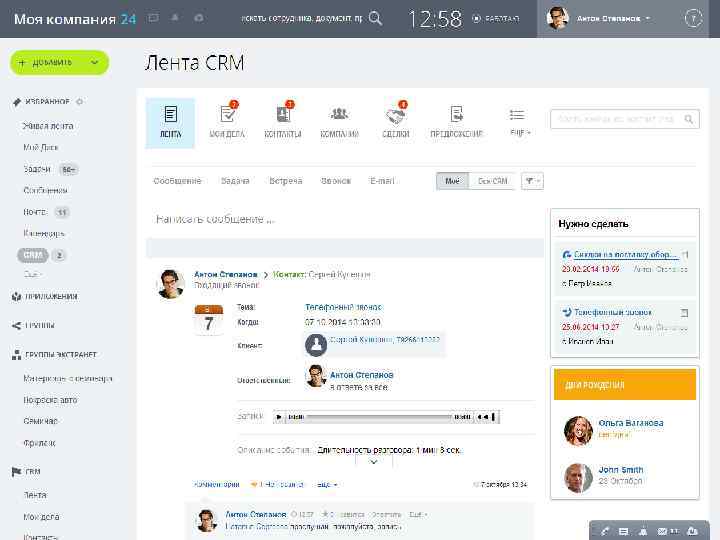The image size is (720, 540).
Task: Toggle the Работаю workday status
Action: pyautogui.click(x=496, y=18)
